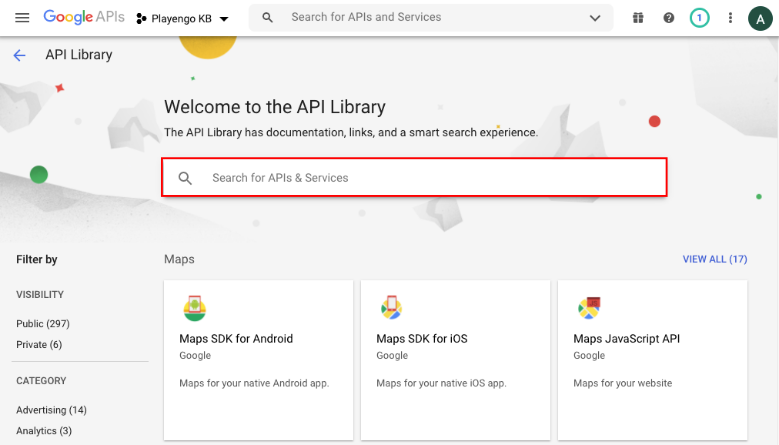
Task: Click the Welcome to the API Library heading
Action: tap(275, 107)
